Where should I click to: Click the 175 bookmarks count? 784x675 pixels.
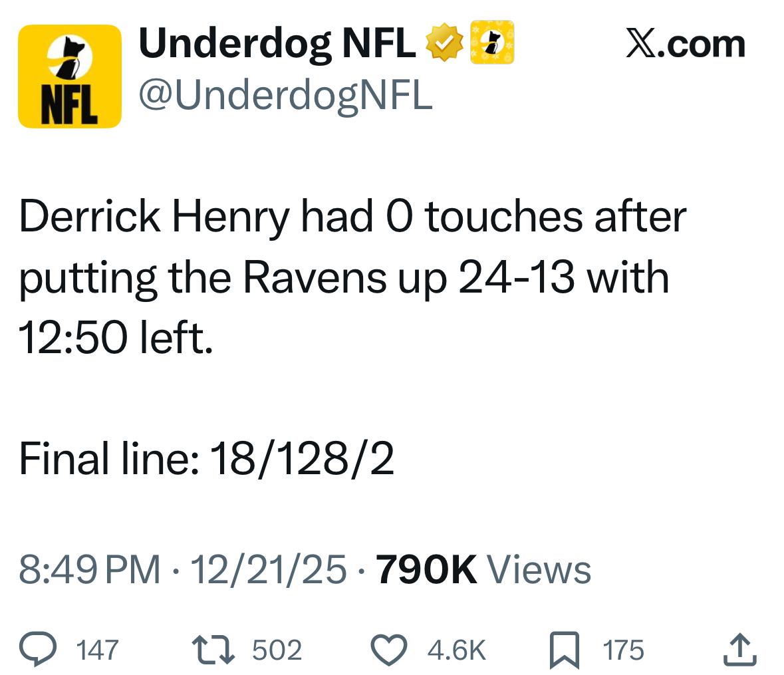pyautogui.click(x=623, y=650)
